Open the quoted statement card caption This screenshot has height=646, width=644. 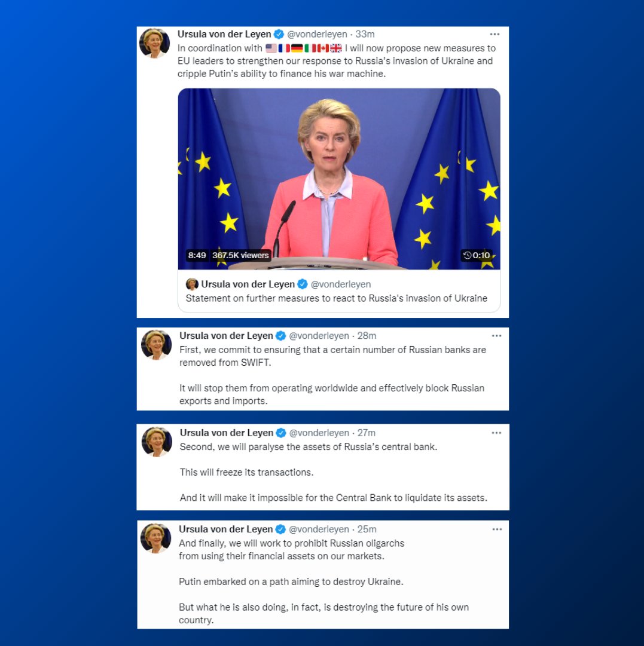pyautogui.click(x=337, y=298)
